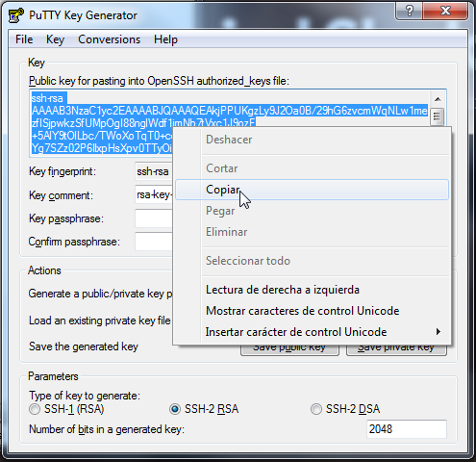
Task: Click Seleccionar todo in the context menu
Action: [x=312, y=261]
